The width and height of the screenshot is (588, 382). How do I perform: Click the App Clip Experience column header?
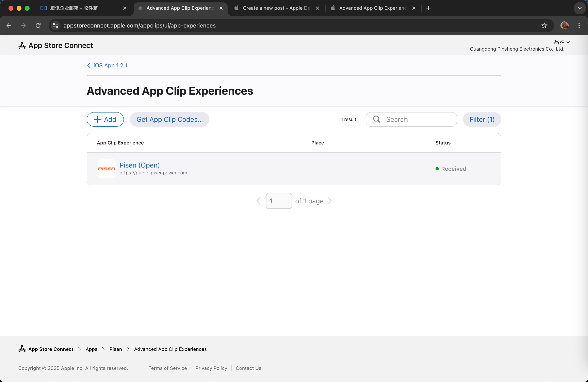(x=120, y=143)
